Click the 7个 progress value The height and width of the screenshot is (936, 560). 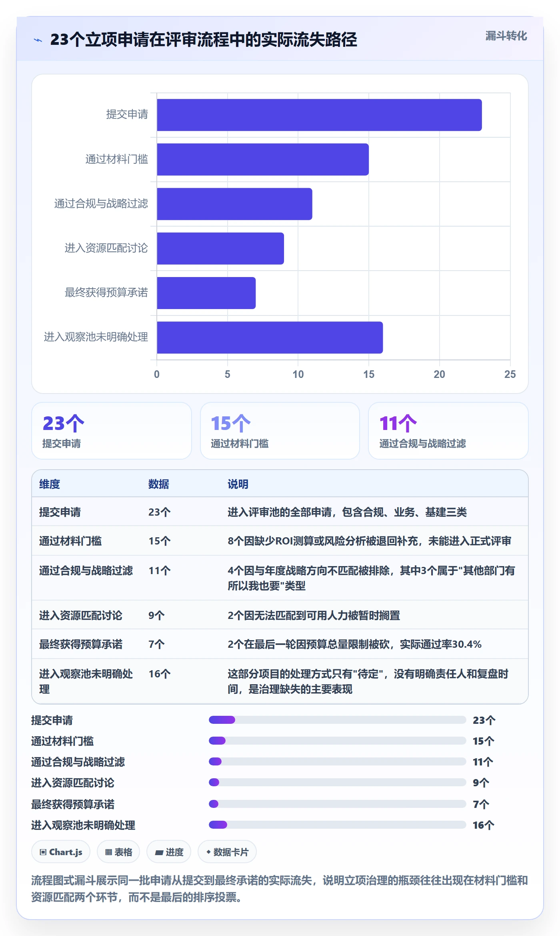[481, 804]
